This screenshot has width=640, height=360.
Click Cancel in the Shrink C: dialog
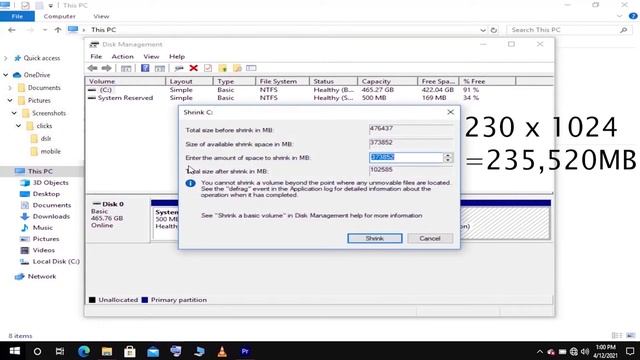point(430,238)
